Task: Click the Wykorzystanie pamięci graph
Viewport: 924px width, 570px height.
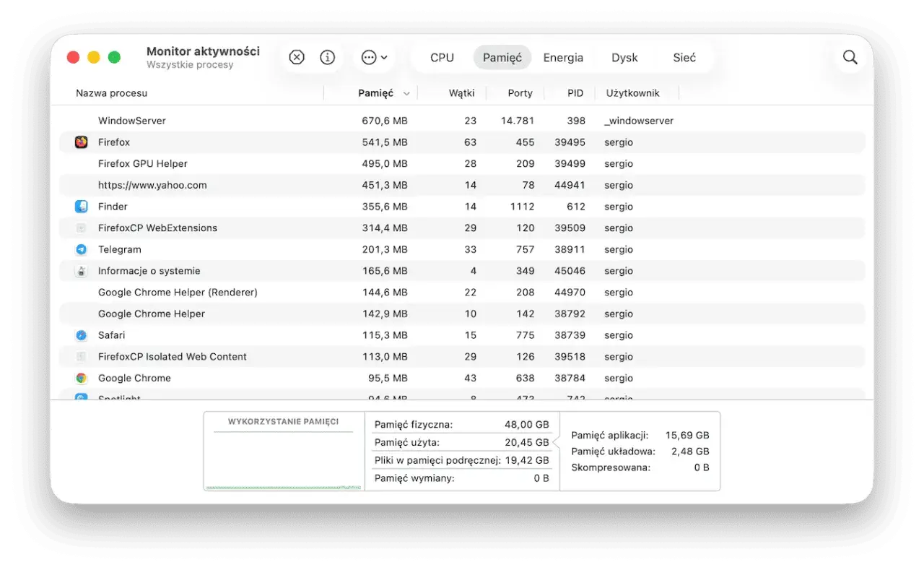Action: tap(284, 452)
